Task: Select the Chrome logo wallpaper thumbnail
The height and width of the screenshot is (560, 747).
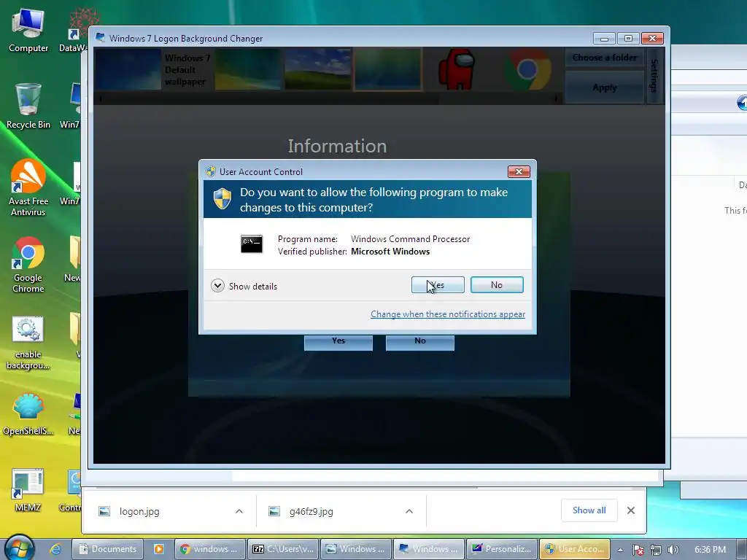Action: pyautogui.click(x=528, y=69)
